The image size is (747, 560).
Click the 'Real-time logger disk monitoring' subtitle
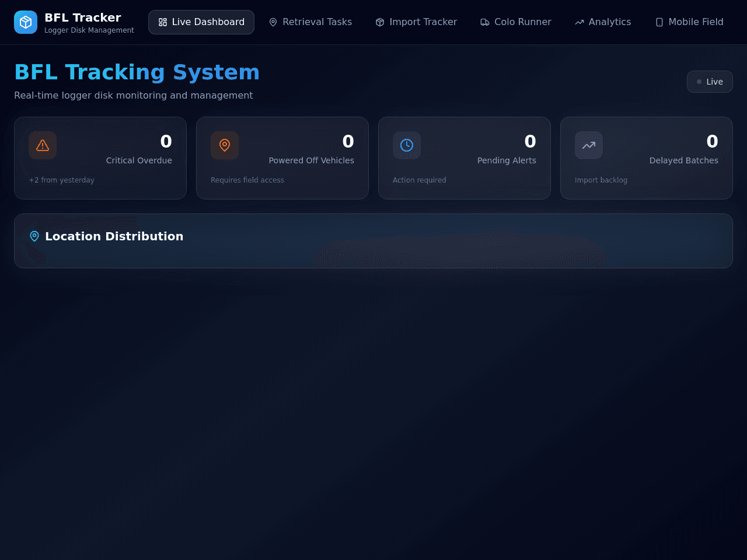pos(134,95)
